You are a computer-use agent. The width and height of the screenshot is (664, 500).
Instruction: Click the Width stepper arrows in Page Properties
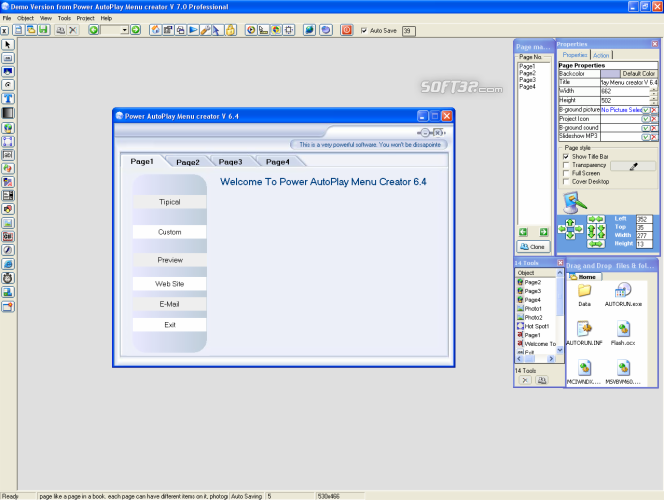click(653, 91)
